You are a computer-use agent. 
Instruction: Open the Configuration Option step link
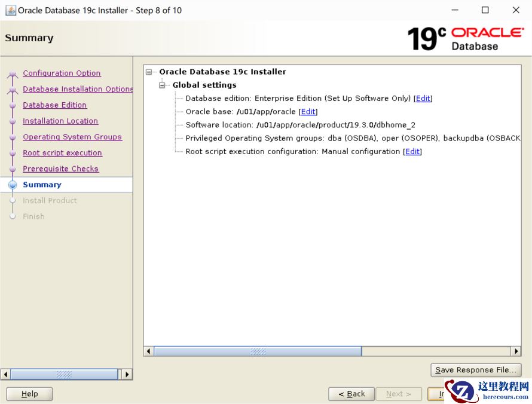(x=62, y=73)
